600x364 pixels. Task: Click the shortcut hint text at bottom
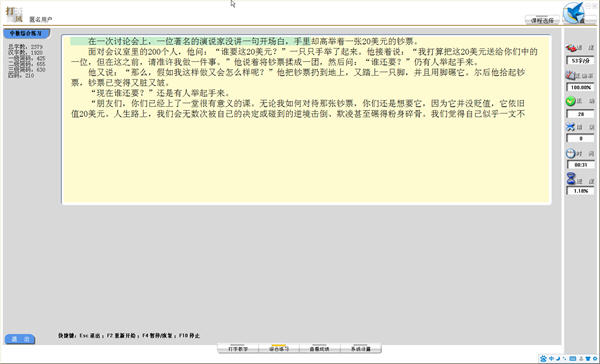coord(129,336)
